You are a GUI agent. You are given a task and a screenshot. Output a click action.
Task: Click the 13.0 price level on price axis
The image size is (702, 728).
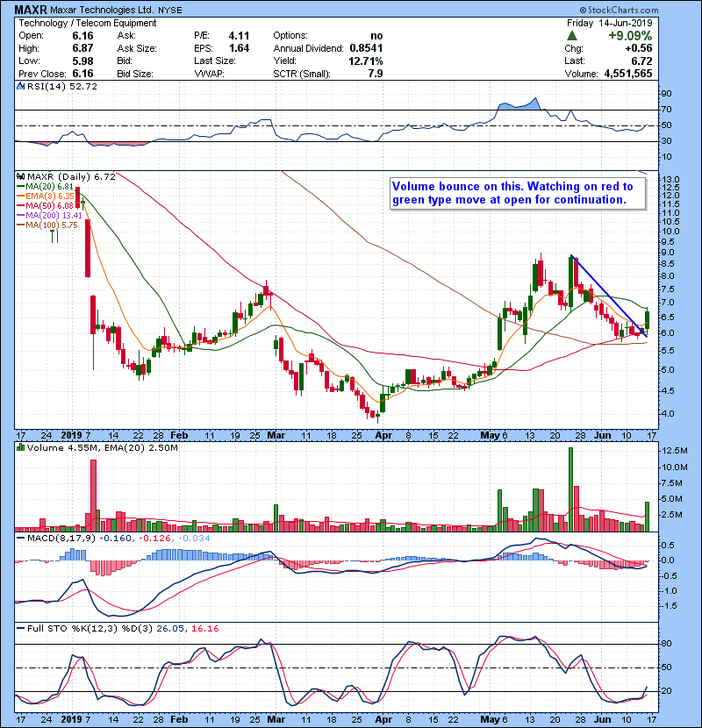tap(670, 179)
